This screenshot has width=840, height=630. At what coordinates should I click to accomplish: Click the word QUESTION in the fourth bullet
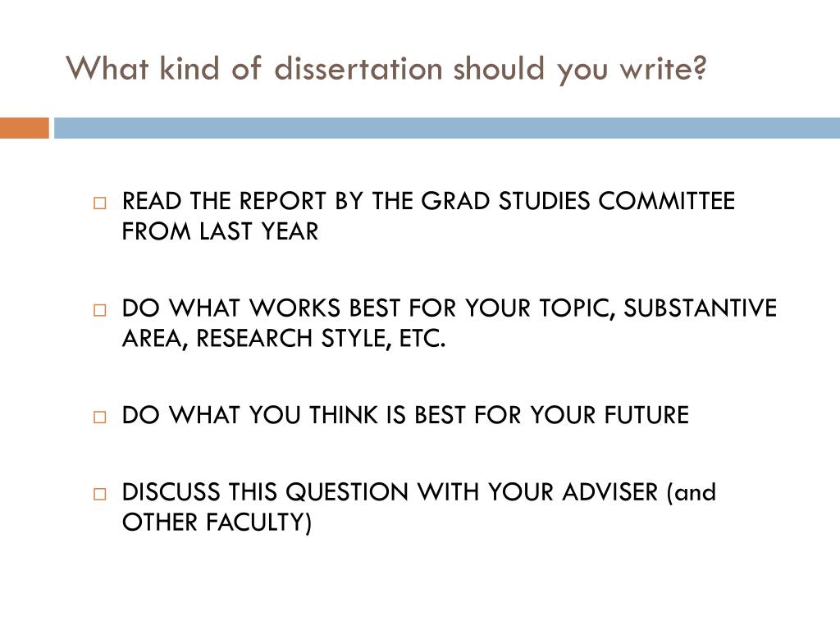[347, 492]
